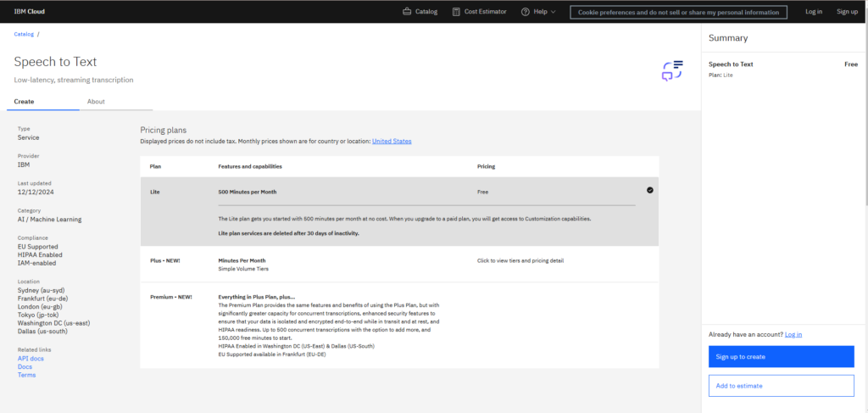This screenshot has height=413, width=868.
Task: Click Tokyo (jp-tok) location
Action: [37, 315]
